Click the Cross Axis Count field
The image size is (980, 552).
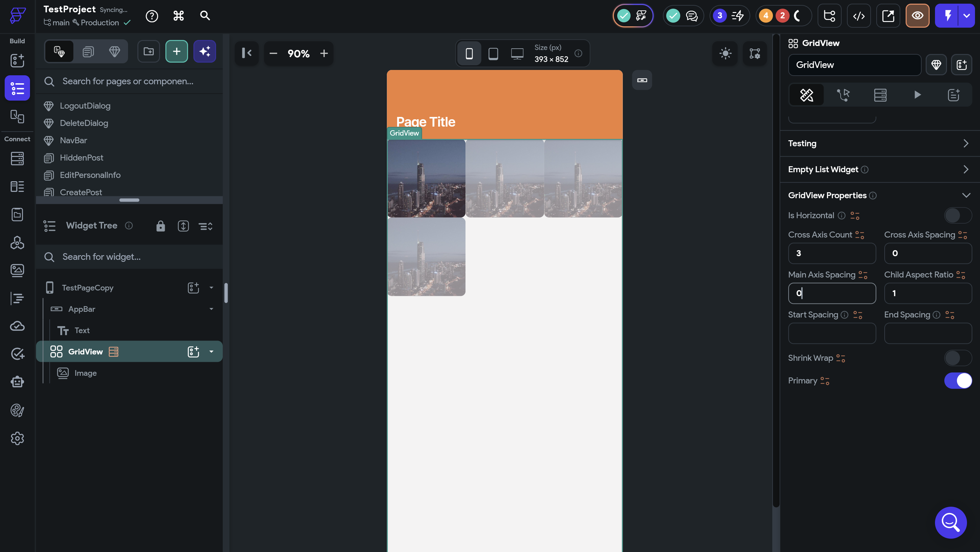pyautogui.click(x=832, y=253)
